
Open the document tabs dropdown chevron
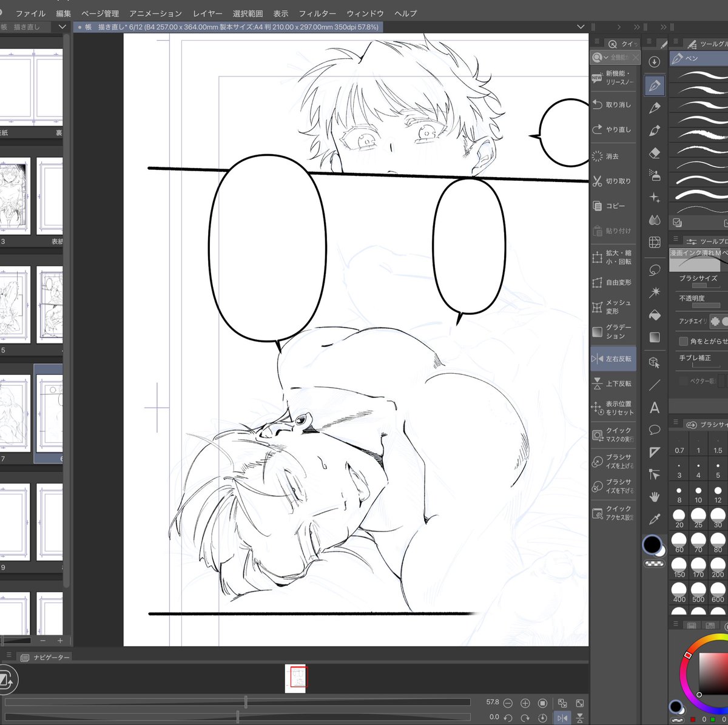click(581, 27)
